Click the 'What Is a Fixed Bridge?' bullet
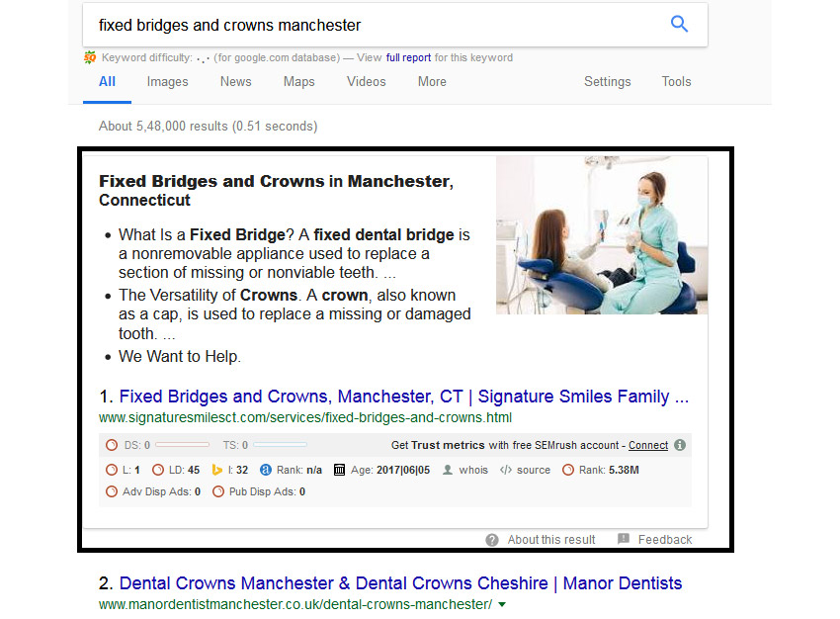Image resolution: width=840 pixels, height=619 pixels. click(x=294, y=253)
